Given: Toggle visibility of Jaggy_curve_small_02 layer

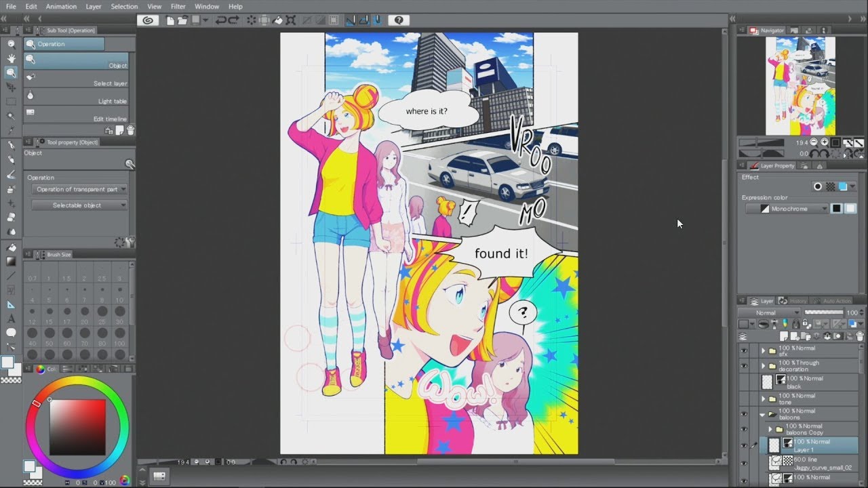Looking at the screenshot, I should coord(744,462).
